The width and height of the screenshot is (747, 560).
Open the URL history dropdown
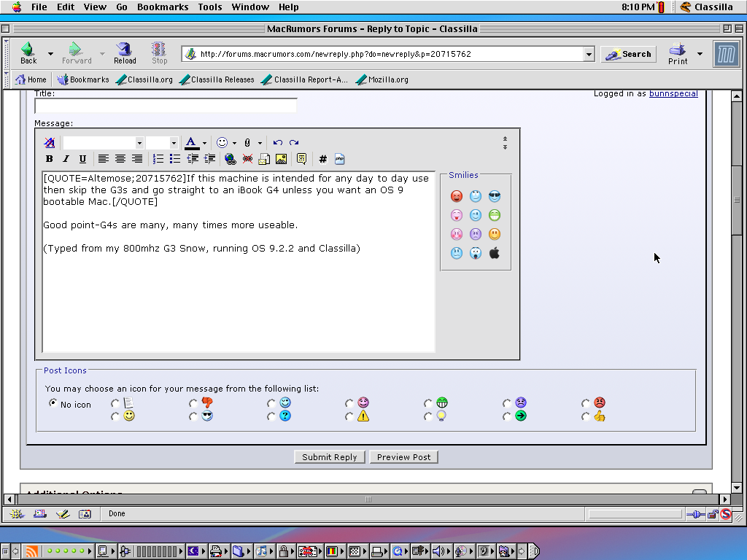(x=589, y=54)
